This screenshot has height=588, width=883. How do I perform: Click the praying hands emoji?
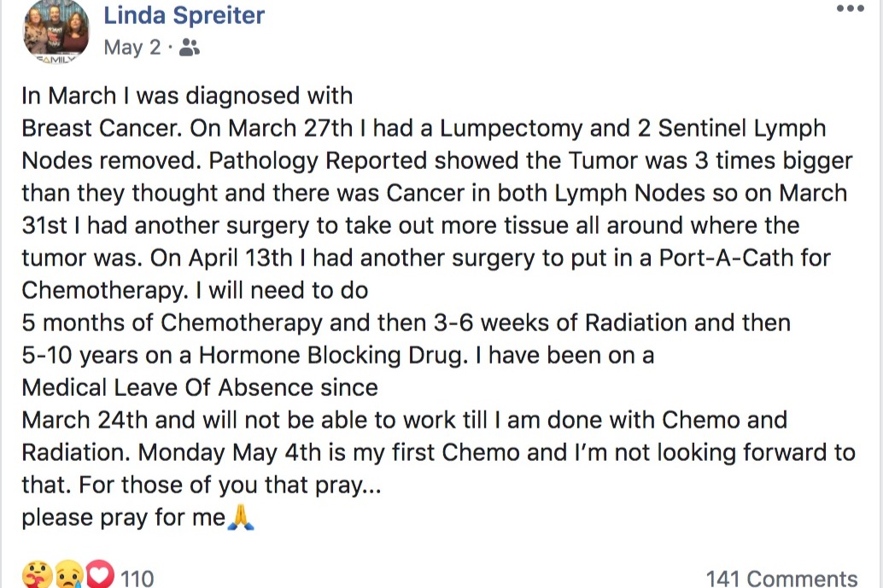(242, 517)
